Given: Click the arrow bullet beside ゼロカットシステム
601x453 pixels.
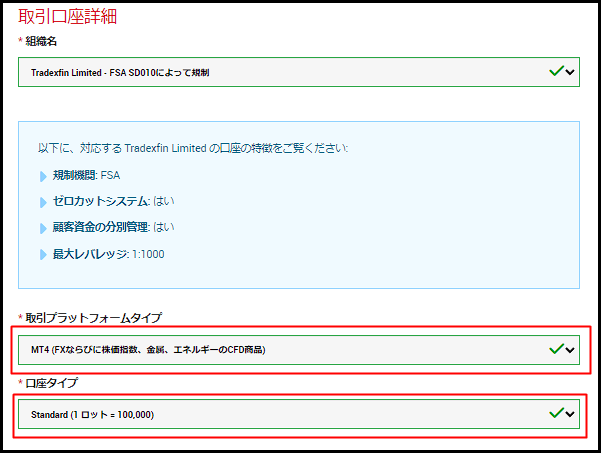Looking at the screenshot, I should (x=43, y=202).
